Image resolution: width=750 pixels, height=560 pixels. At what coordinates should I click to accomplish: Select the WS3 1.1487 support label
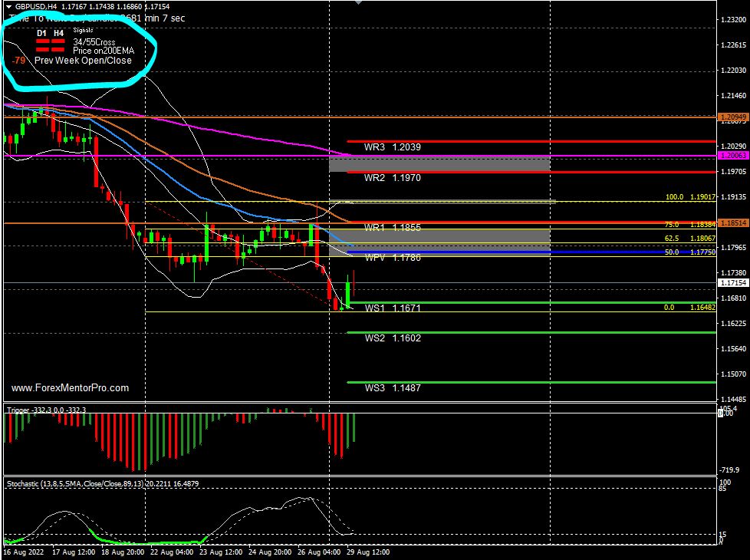coord(392,388)
